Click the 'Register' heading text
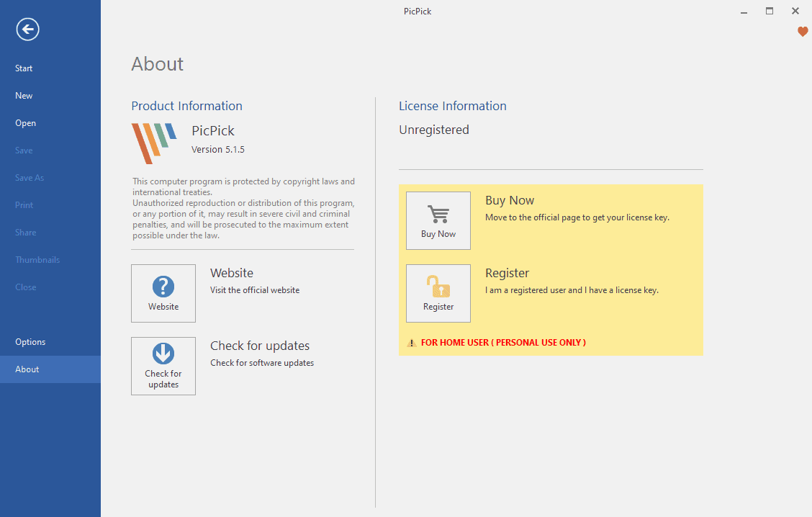Screen dimensions: 812x517 (x=507, y=274)
